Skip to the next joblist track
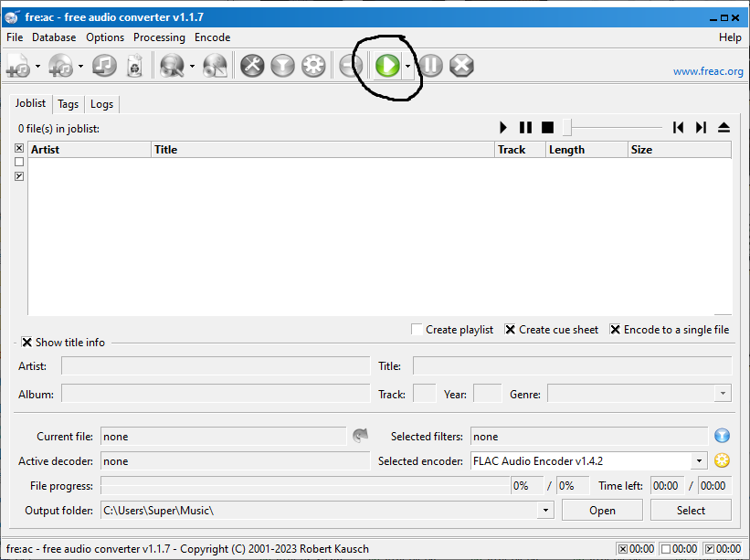750x560 pixels. click(x=701, y=128)
